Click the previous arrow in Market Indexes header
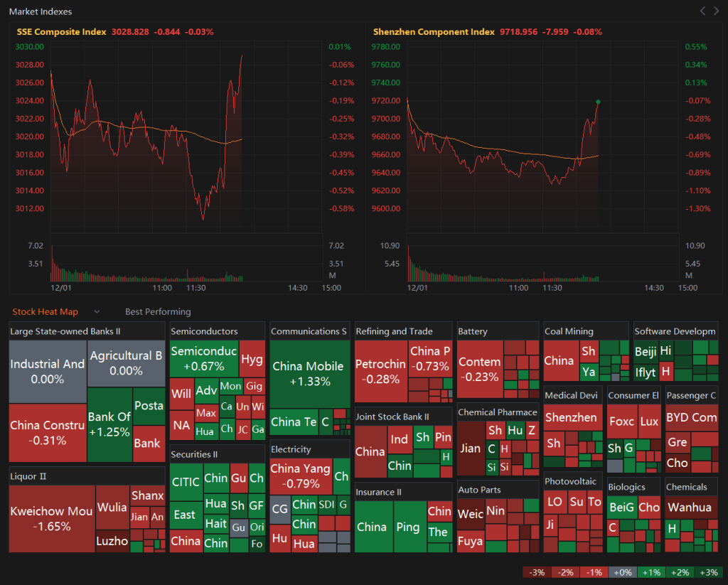Image resolution: width=728 pixels, height=585 pixels. 702,11
